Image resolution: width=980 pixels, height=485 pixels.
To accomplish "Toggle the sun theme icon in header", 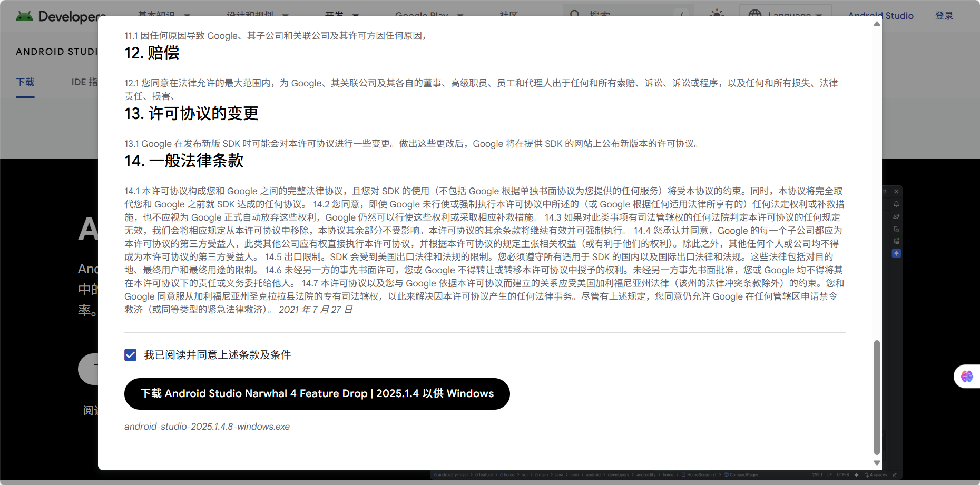I will [x=717, y=15].
